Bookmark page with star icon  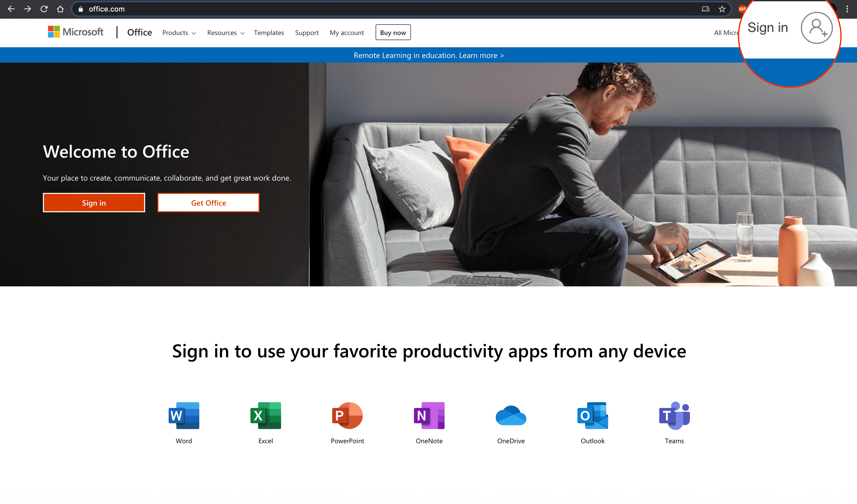click(722, 9)
